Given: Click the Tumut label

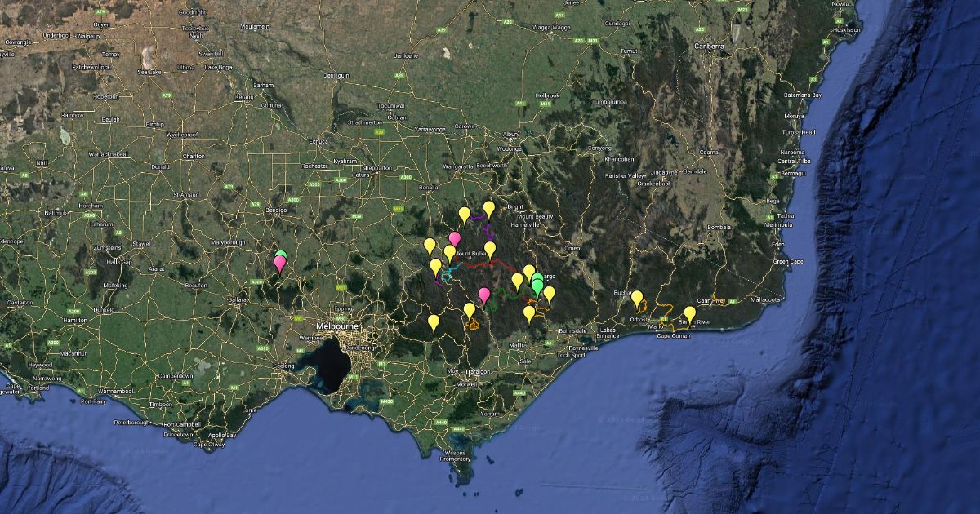Looking at the screenshot, I should [627, 51].
